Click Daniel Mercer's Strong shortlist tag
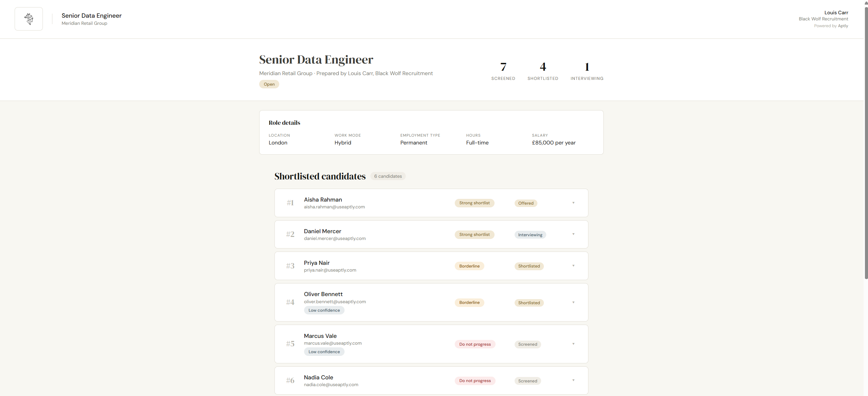This screenshot has height=396, width=868. 474,235
